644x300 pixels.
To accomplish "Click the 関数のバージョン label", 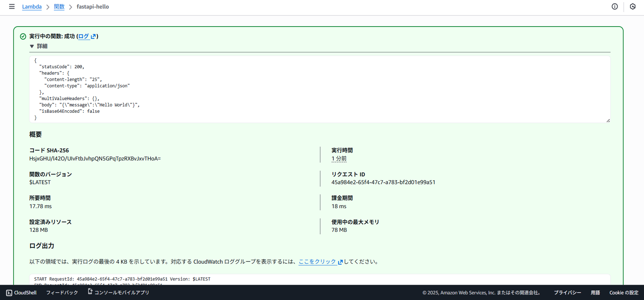I will pos(51,174).
